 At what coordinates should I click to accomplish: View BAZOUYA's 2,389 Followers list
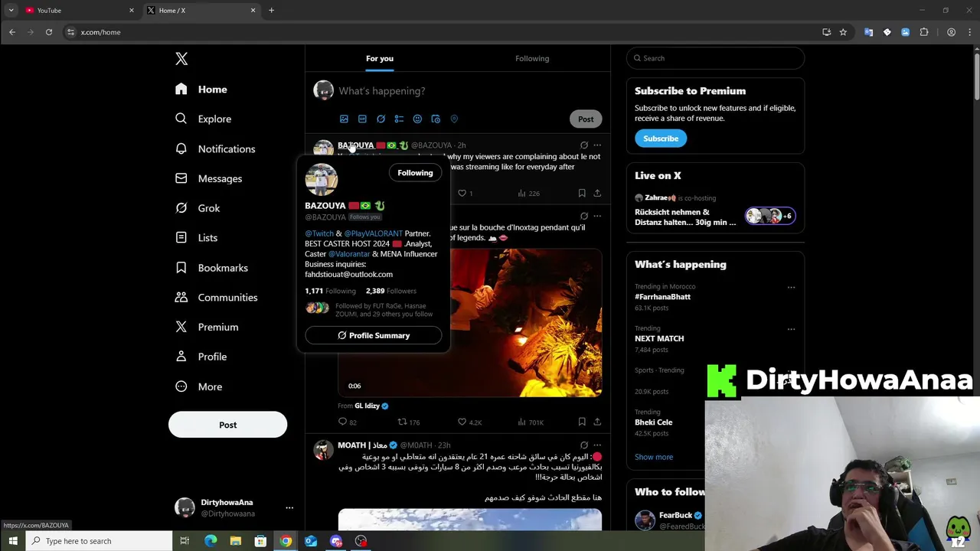(x=390, y=291)
